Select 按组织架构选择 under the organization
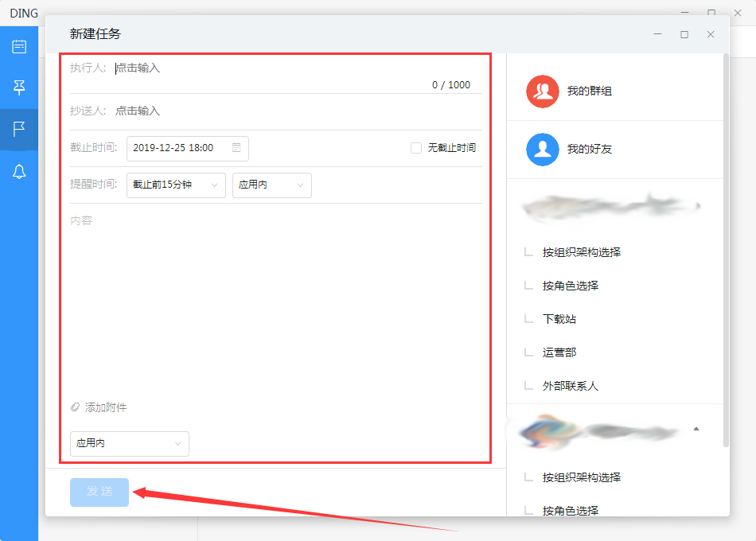The height and width of the screenshot is (541, 756). [x=582, y=251]
